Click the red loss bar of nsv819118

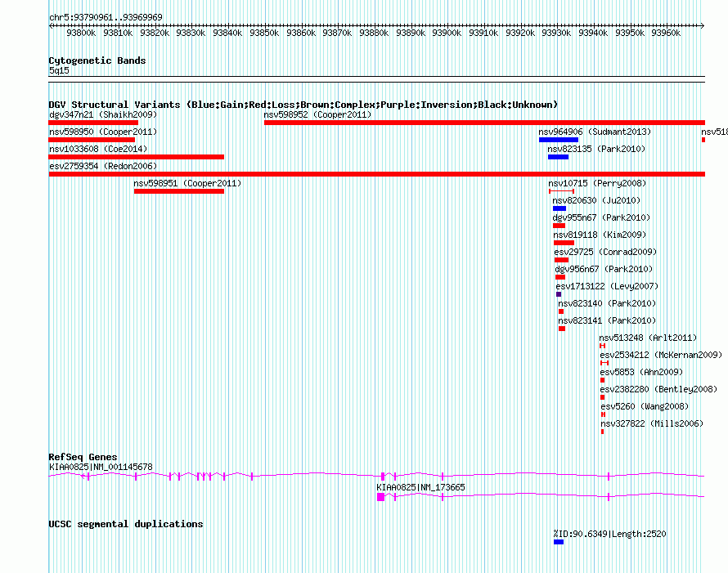click(564, 243)
